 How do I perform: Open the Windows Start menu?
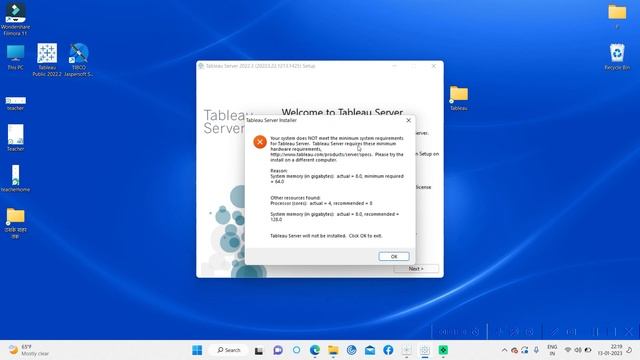[x=197, y=350]
